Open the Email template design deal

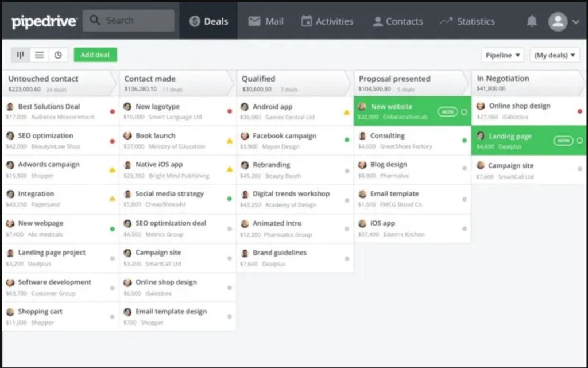177,317
